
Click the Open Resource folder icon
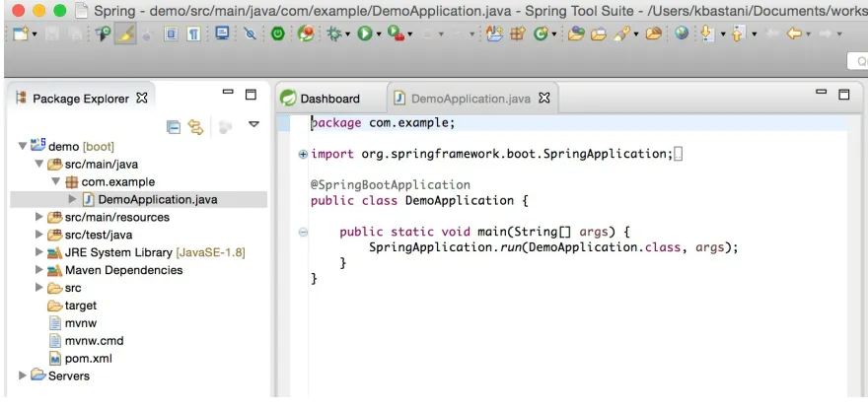coord(654,34)
